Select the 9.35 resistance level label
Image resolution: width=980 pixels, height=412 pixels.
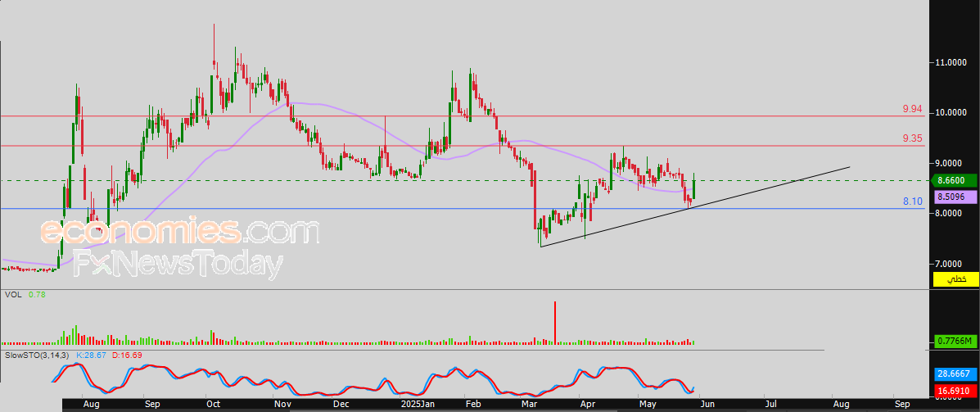[913, 138]
